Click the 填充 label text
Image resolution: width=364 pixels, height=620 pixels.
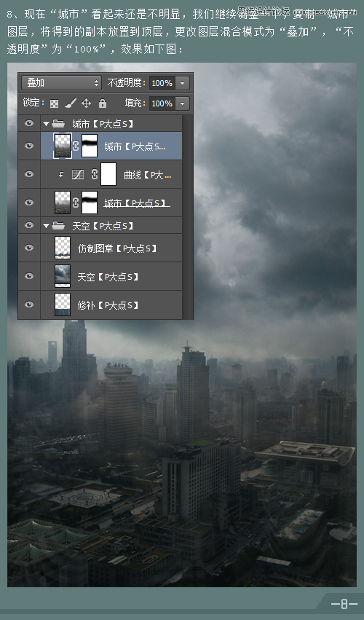(x=135, y=103)
